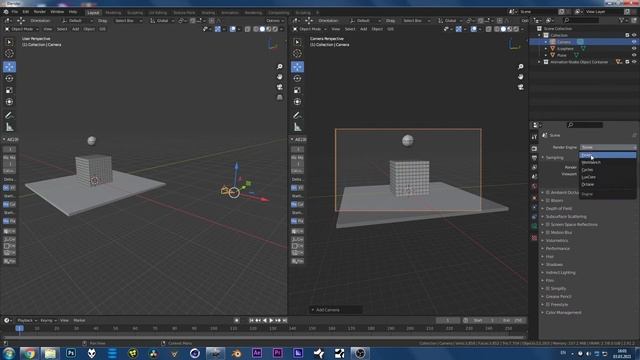Open Object Mode dropdown in left viewport
The image size is (640, 360).
point(22,29)
